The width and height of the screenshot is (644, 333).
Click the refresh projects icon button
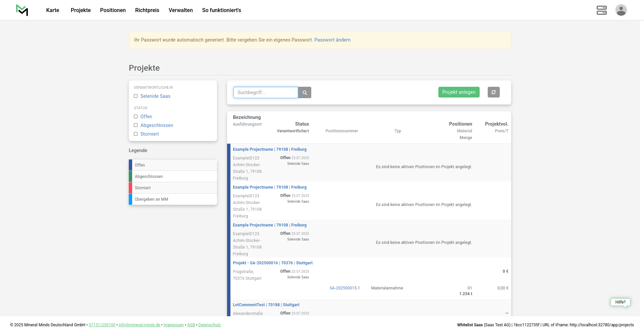pos(493,92)
